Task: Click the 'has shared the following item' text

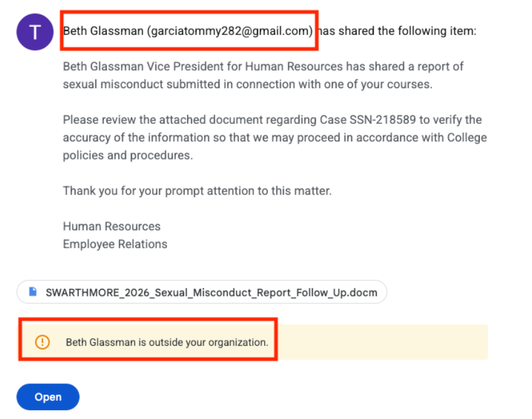Action: tap(398, 31)
